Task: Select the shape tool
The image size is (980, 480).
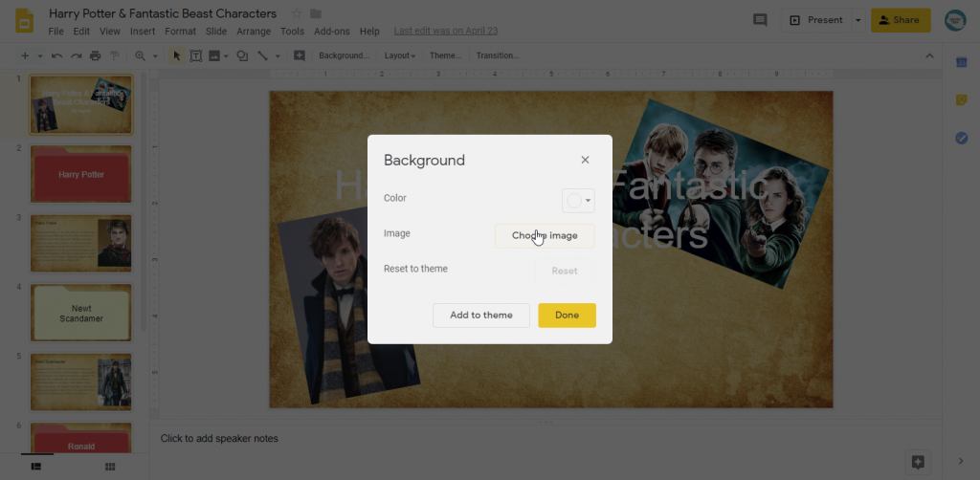Action: click(x=242, y=55)
